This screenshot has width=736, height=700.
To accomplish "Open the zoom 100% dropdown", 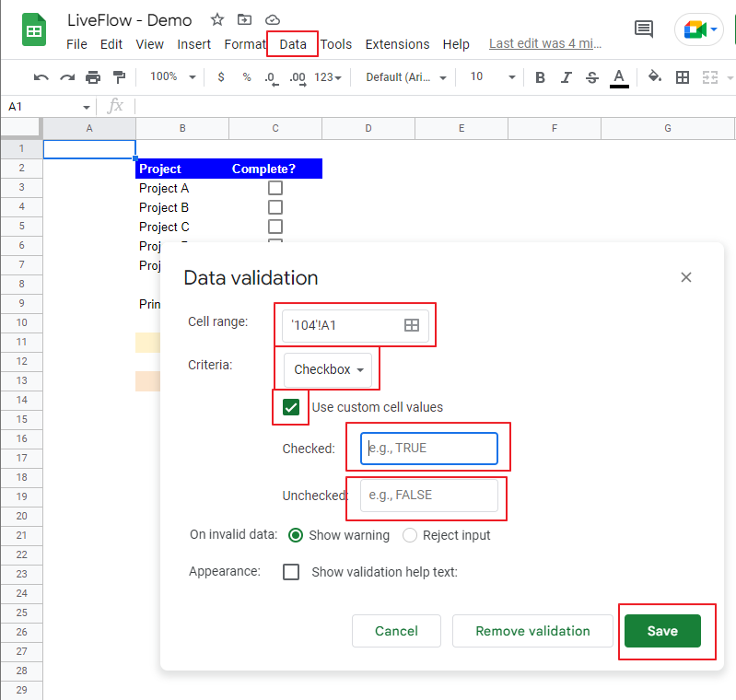I will pos(172,76).
